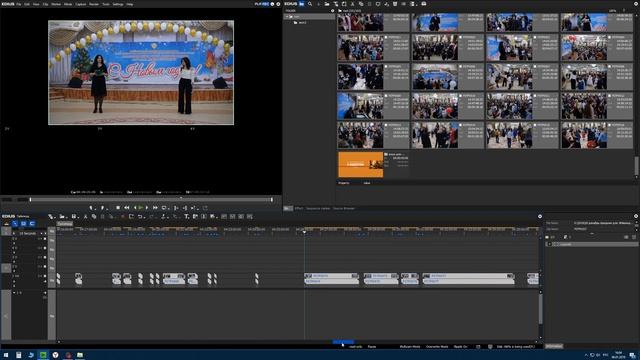Close the Information panel

(636, 216)
